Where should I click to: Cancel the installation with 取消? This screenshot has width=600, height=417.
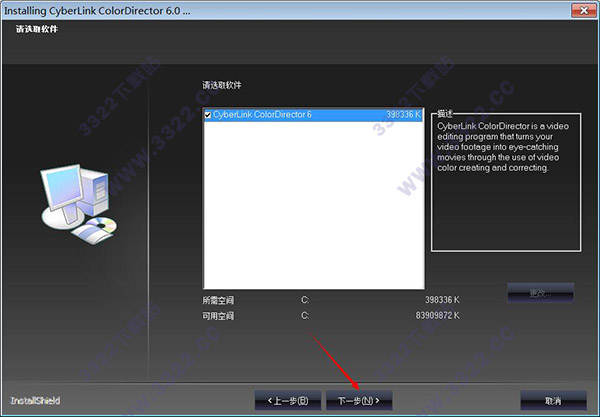coord(553,401)
